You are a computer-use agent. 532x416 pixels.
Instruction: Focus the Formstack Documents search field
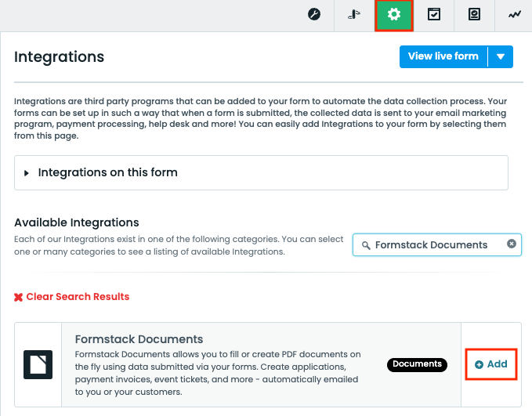pos(437,244)
